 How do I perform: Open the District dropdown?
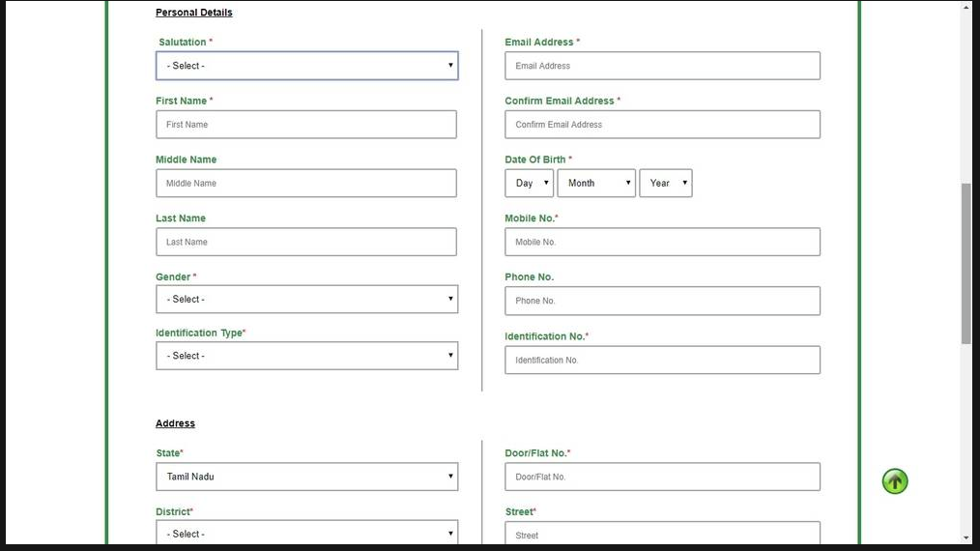click(306, 533)
